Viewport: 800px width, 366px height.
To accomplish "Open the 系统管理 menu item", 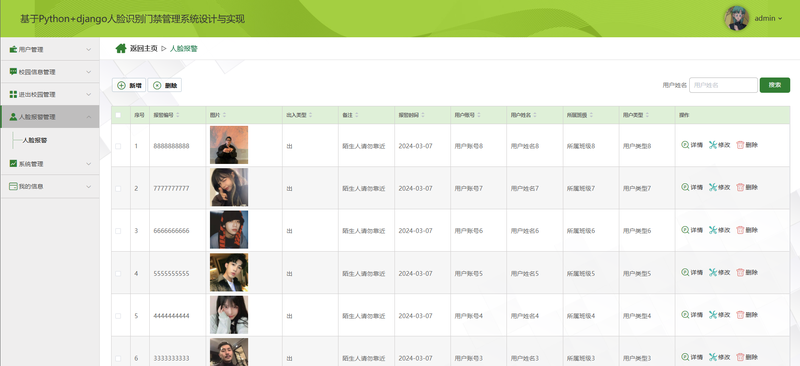I will [x=50, y=164].
